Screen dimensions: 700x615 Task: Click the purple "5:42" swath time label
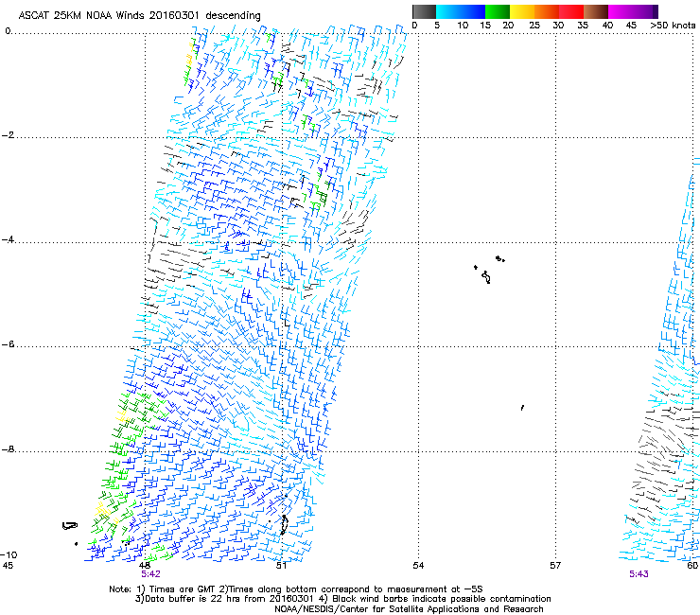[151, 574]
